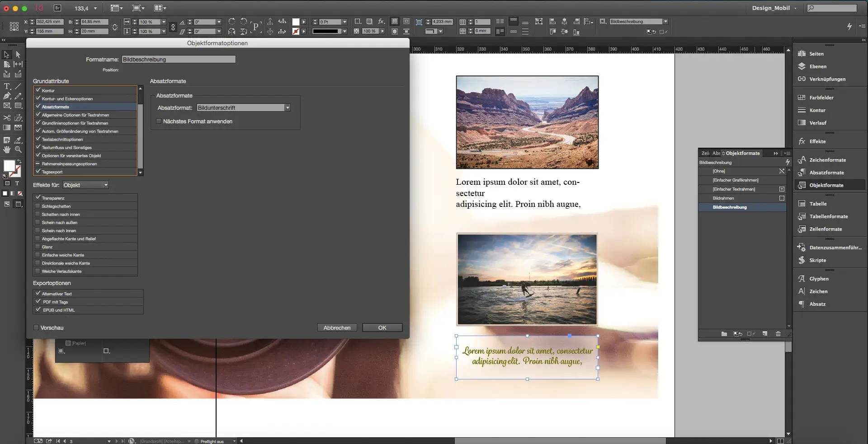Open the Bildbeschreibung object style dropdown in toolbar
The width and height of the screenshot is (868, 444).
point(665,21)
